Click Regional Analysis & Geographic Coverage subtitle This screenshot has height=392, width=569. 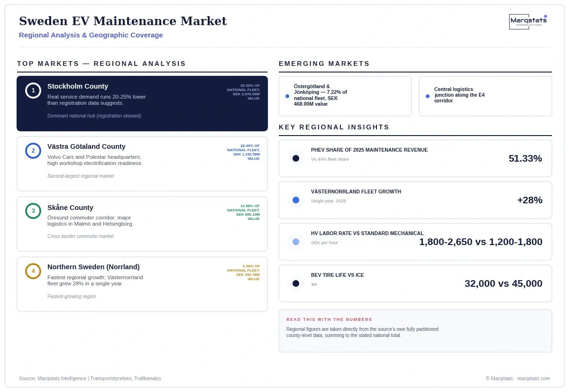[x=91, y=35]
